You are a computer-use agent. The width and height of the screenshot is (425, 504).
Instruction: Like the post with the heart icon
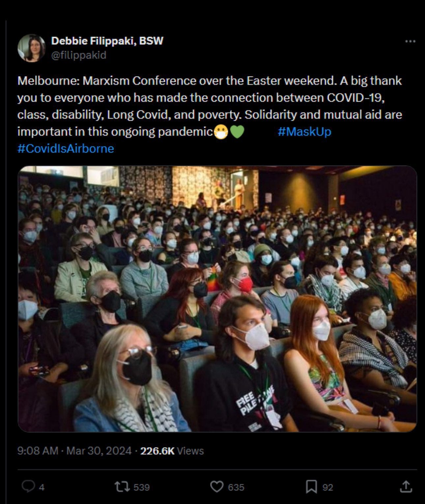(x=216, y=487)
